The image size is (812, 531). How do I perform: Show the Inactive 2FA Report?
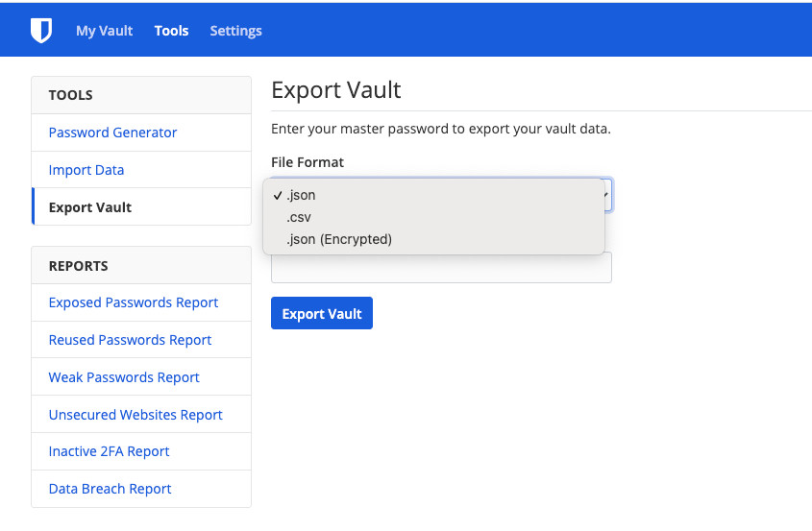109,451
